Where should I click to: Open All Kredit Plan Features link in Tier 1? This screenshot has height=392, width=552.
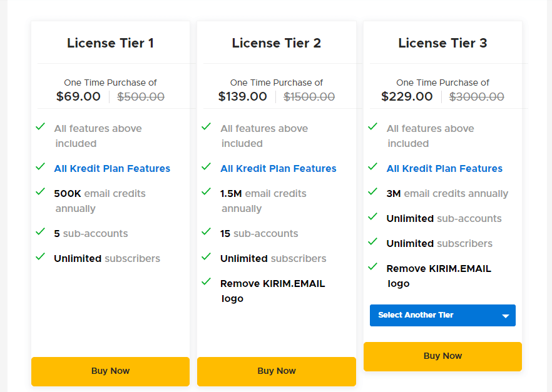coord(112,169)
